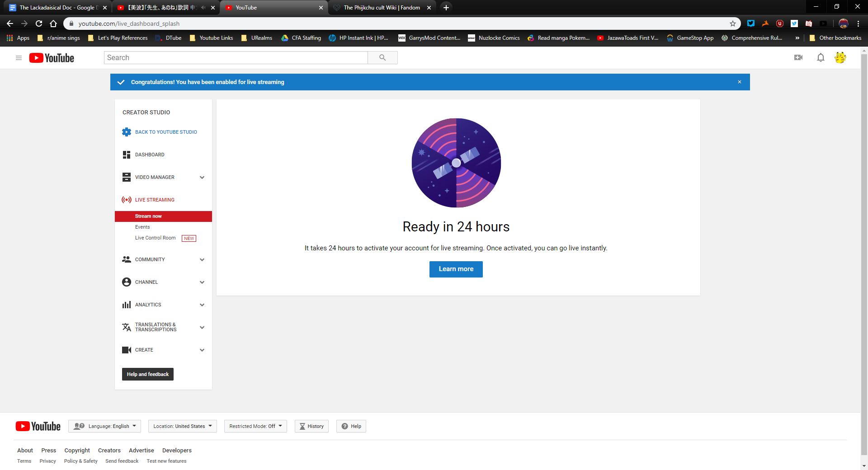Open the YouTube hamburger guide menu
Viewport: 868px width, 470px height.
pyautogui.click(x=19, y=58)
